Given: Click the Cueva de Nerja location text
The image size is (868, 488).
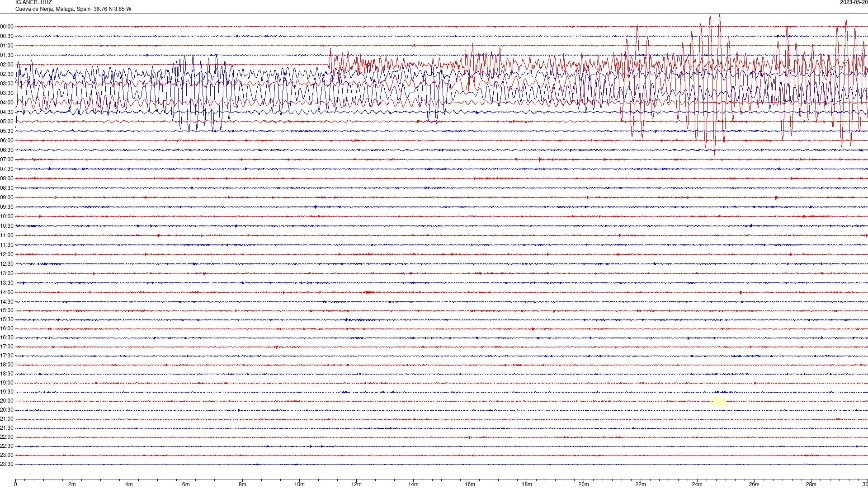Looking at the screenshot, I should [x=73, y=9].
